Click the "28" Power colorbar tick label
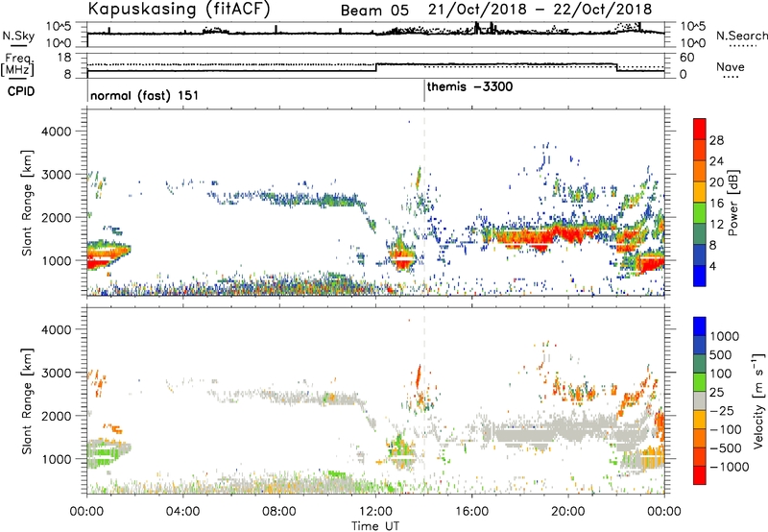 click(x=716, y=140)
